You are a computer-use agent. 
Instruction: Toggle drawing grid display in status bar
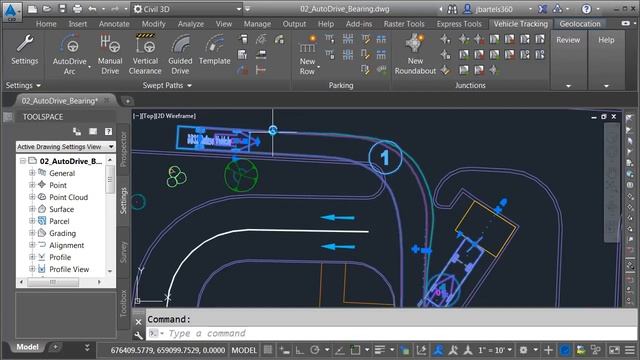click(268, 350)
